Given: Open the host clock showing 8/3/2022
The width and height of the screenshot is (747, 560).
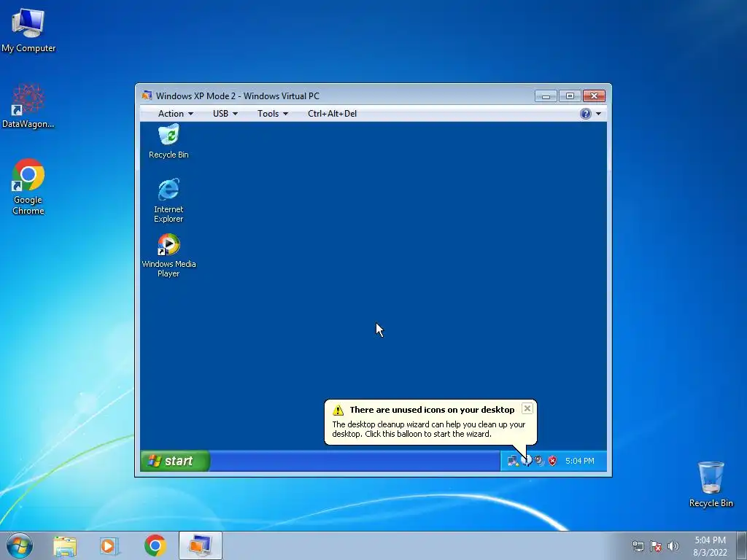Looking at the screenshot, I should (x=710, y=546).
